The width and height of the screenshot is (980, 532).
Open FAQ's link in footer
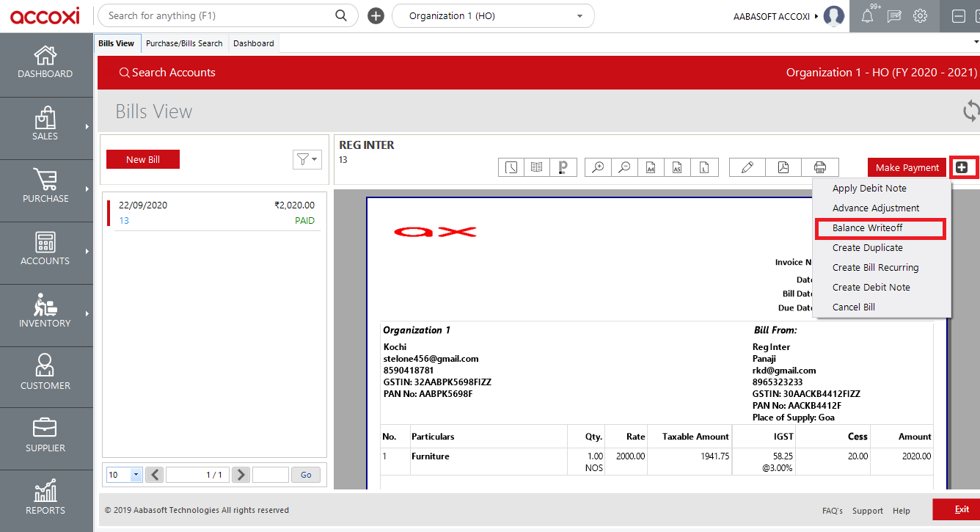[833, 511]
